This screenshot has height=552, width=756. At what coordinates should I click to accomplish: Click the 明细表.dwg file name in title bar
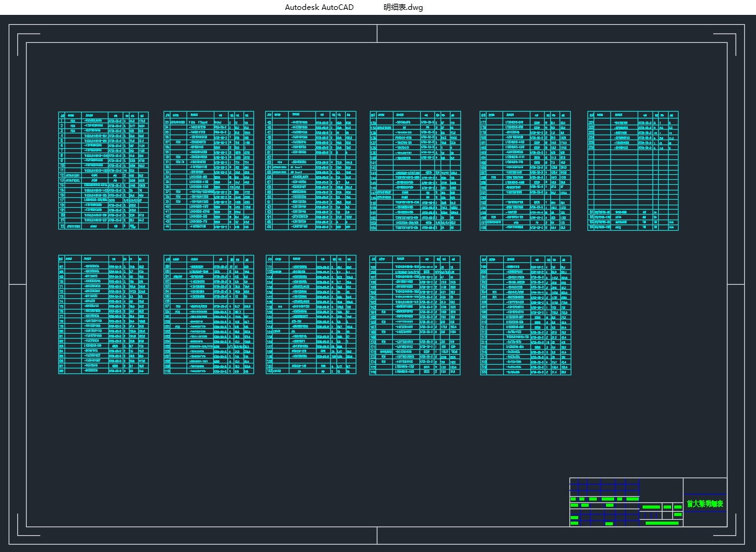[403, 7]
